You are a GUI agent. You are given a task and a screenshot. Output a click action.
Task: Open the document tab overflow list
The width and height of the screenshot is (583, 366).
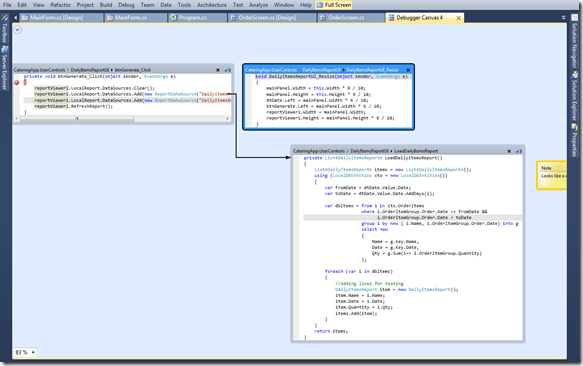click(563, 17)
